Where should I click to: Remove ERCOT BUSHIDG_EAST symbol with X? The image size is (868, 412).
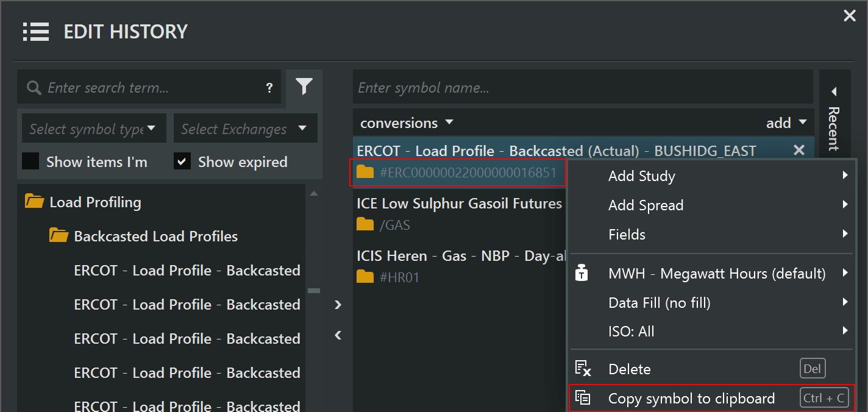tap(799, 150)
